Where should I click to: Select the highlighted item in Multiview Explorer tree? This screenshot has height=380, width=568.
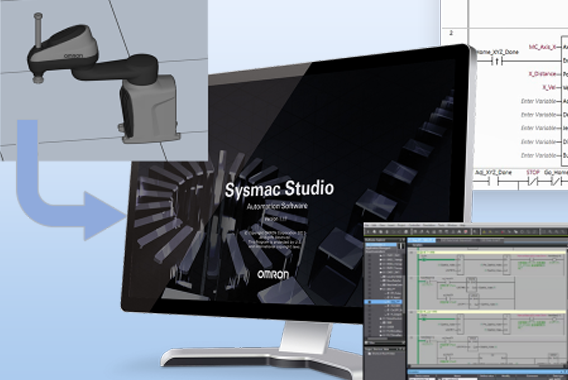[384, 301]
